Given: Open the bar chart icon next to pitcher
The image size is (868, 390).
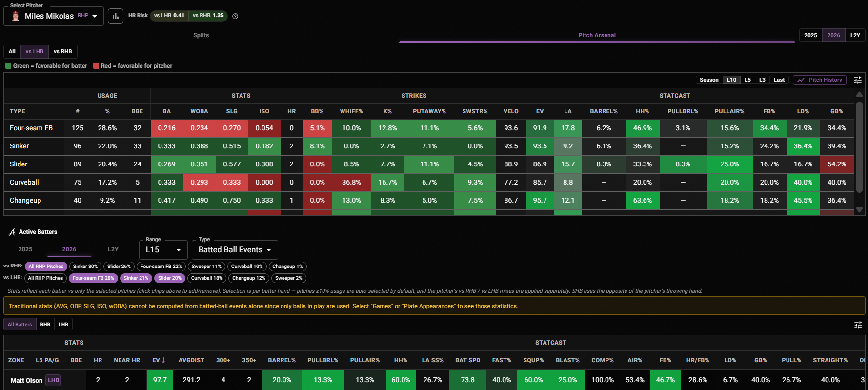Looking at the screenshot, I should click(116, 16).
